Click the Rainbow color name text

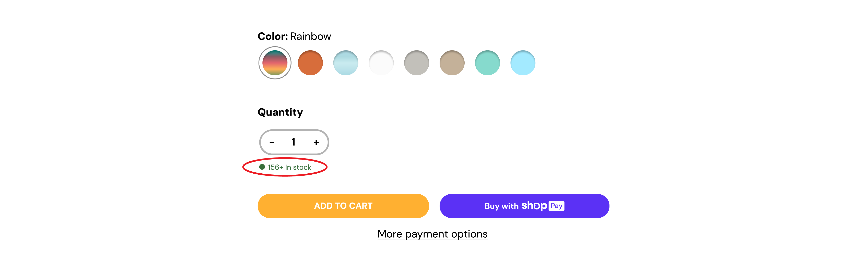pos(311,36)
